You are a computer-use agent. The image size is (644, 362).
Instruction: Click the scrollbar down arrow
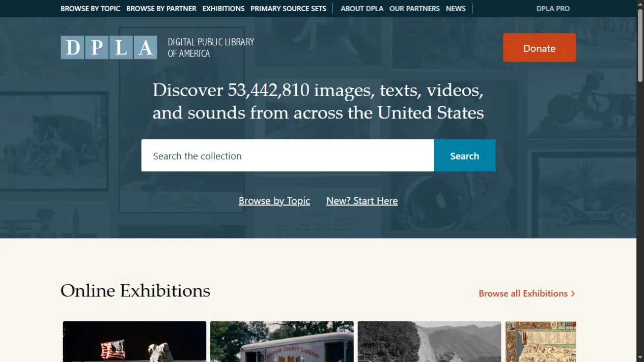[640, 358]
